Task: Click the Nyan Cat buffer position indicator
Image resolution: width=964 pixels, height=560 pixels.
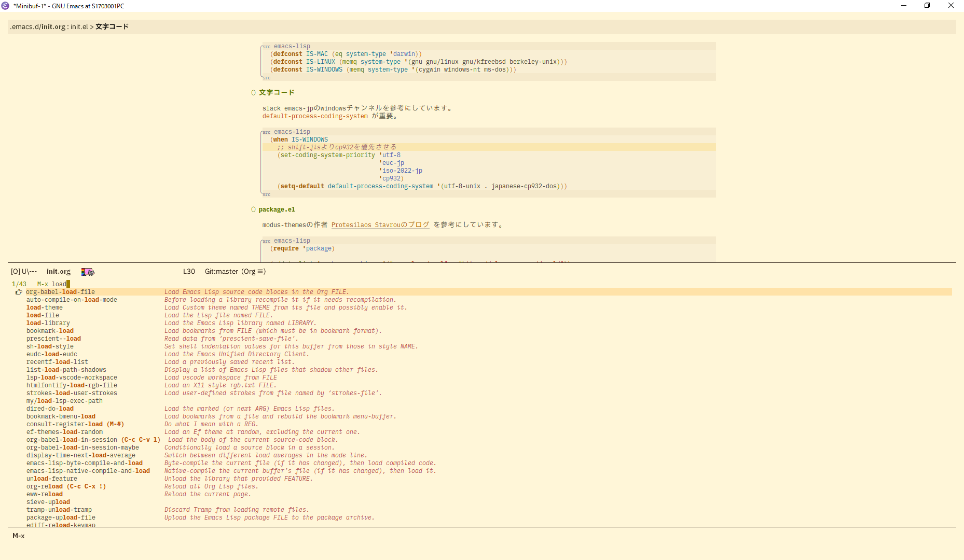Action: 88,271
